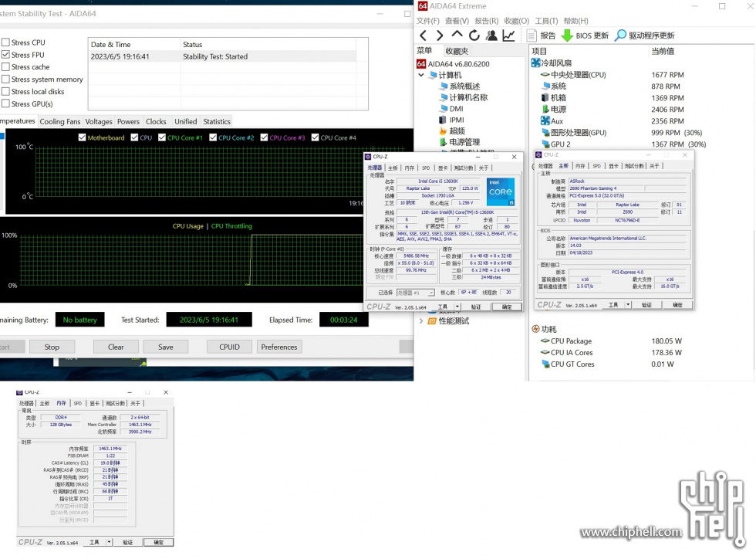Open 超频 overclock tree item
Viewport: 756px width, 559px height.
452,130
